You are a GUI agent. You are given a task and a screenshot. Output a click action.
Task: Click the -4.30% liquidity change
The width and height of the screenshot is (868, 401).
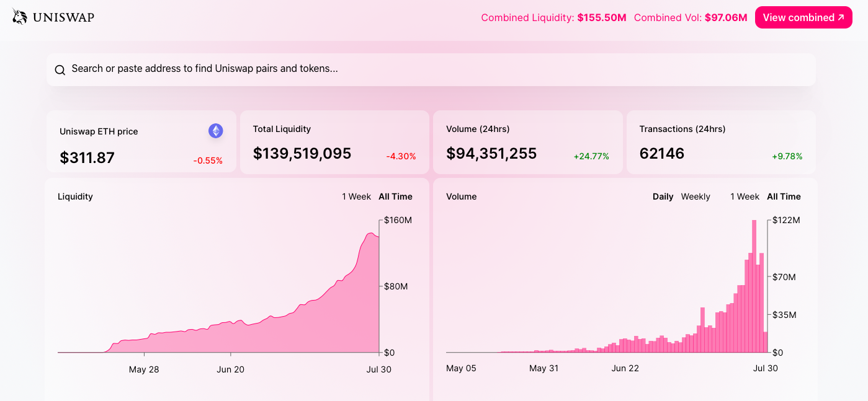401,156
